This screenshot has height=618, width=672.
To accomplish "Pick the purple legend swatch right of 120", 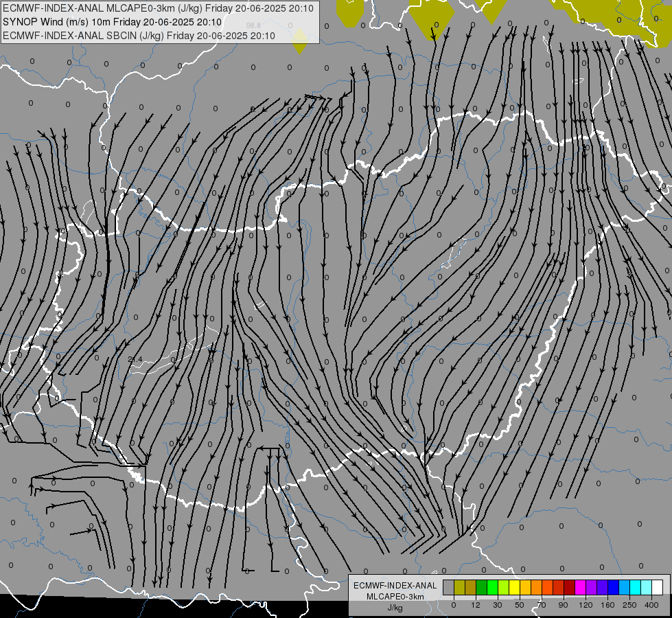I will [592, 588].
